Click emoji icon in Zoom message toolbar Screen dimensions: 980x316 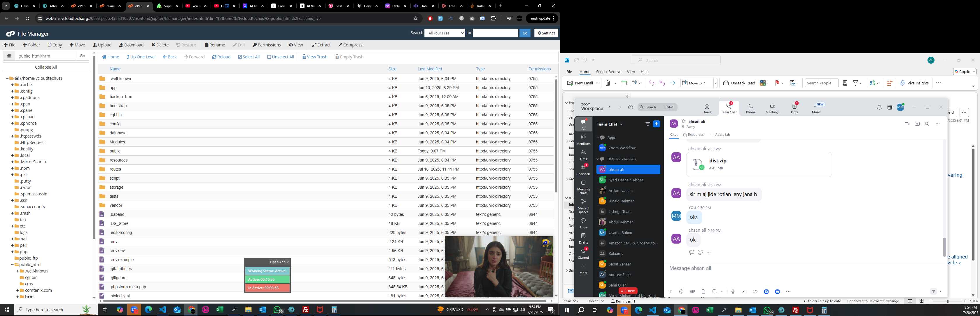[x=681, y=292]
